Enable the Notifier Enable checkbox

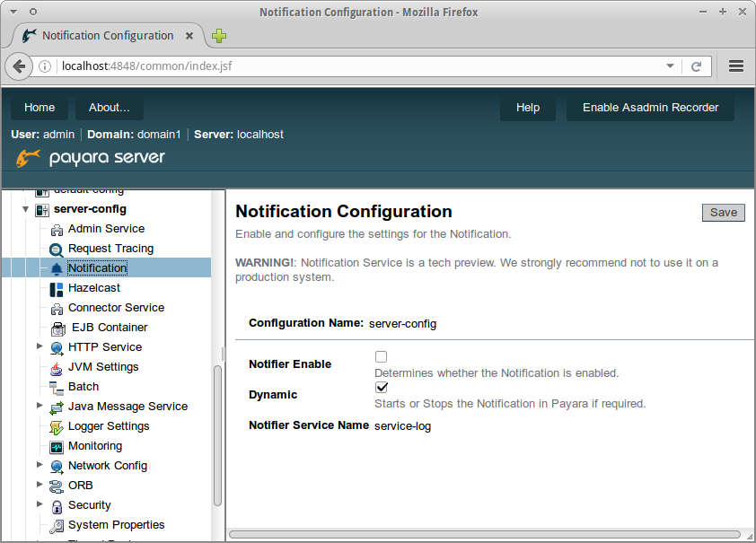tap(381, 356)
